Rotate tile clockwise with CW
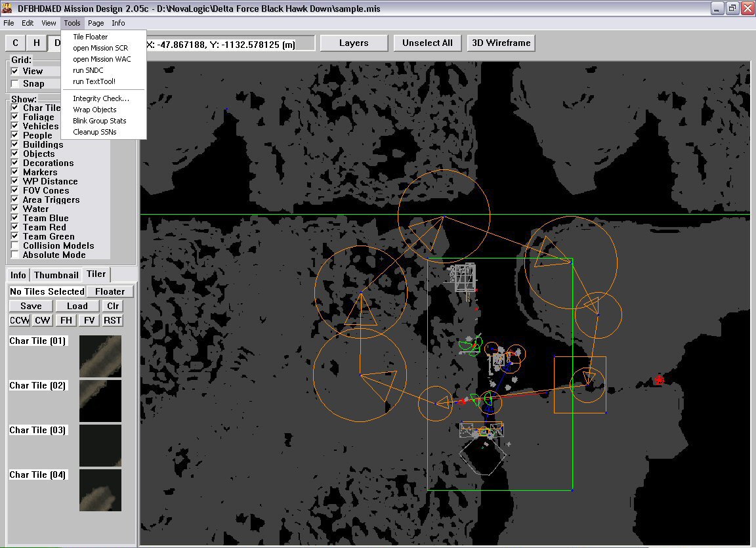 pos(43,320)
